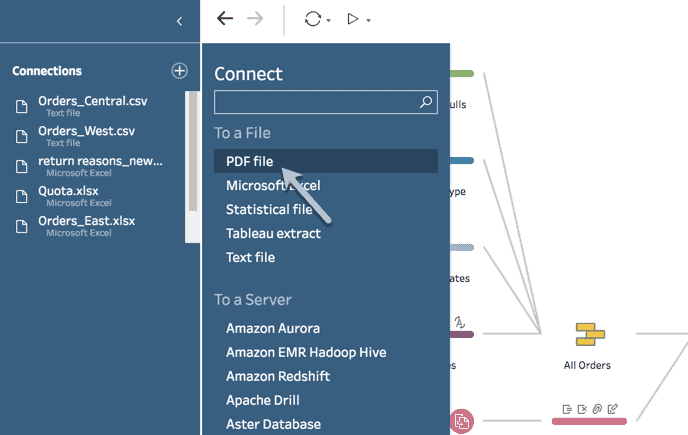Click the file icon beside Orders_West.csv

point(22,136)
